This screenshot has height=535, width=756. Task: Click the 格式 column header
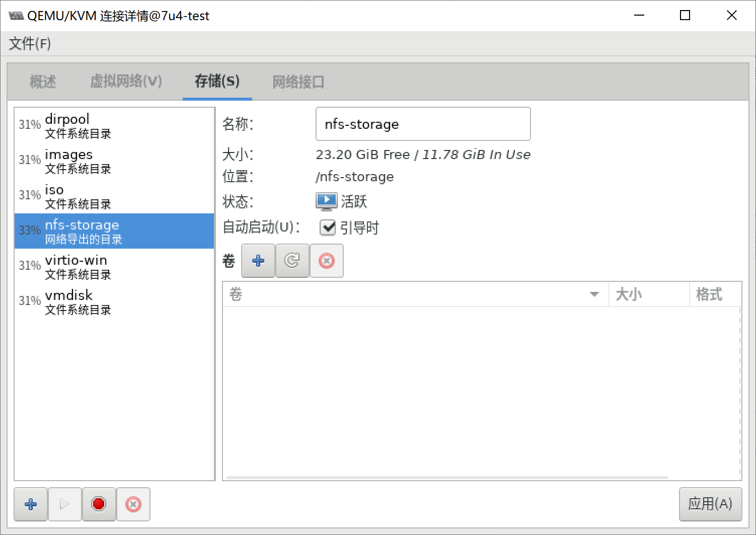(715, 294)
